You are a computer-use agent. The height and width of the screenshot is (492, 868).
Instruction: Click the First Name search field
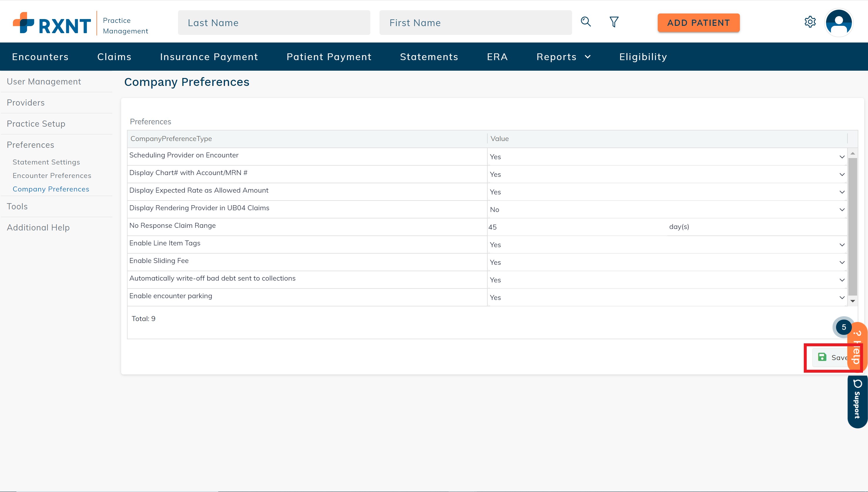coord(475,23)
